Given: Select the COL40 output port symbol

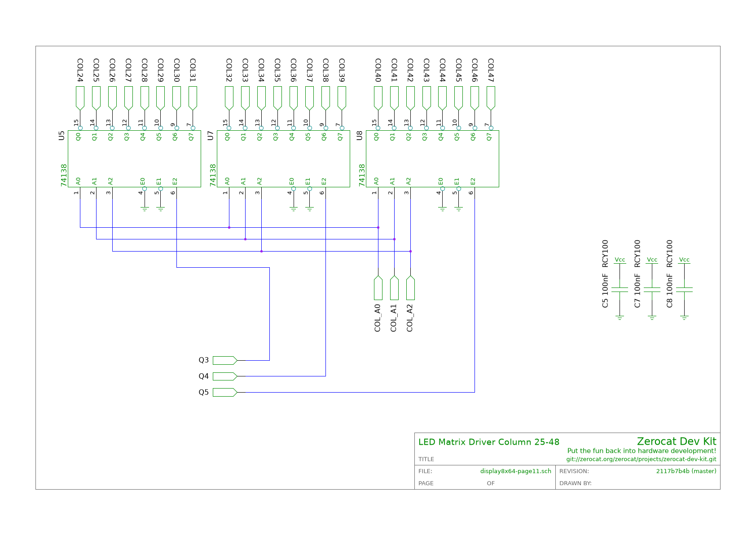Looking at the screenshot, I should (x=378, y=98).
